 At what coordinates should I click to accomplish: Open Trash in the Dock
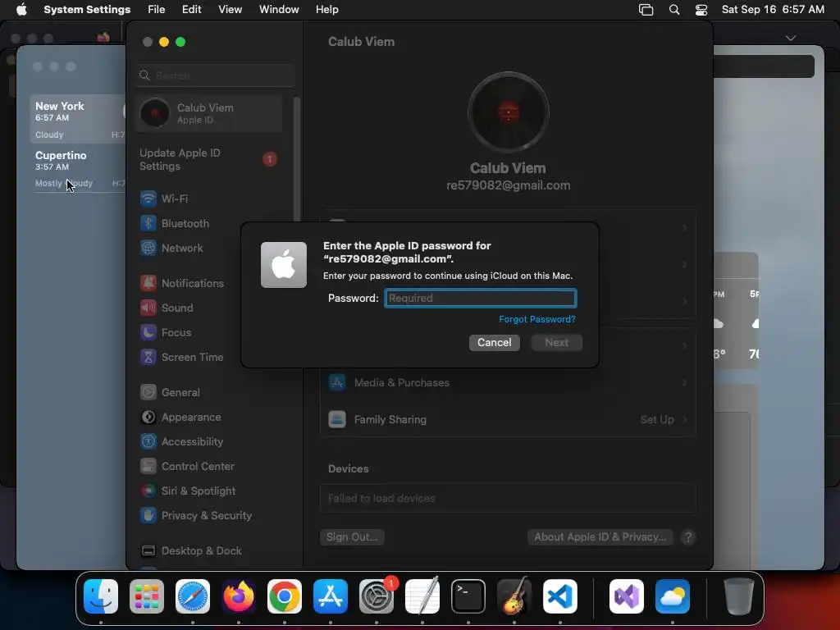coord(739,596)
